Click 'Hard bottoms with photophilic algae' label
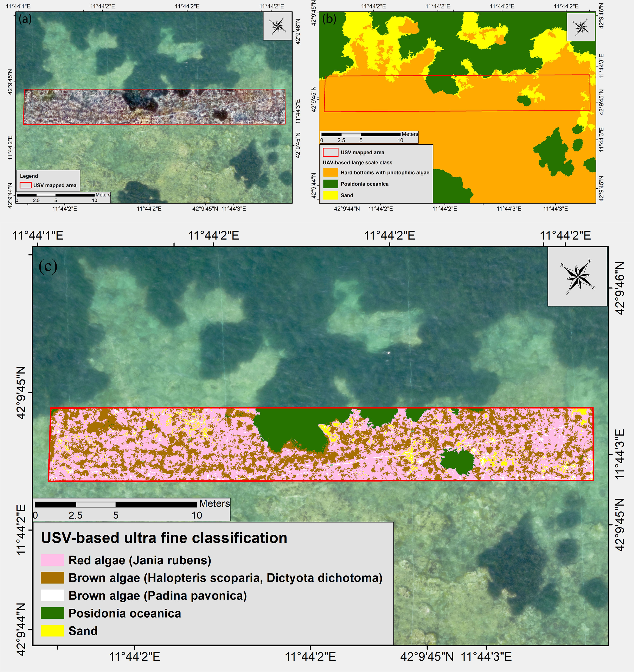Screen dimensions: 634x672 click(x=385, y=172)
